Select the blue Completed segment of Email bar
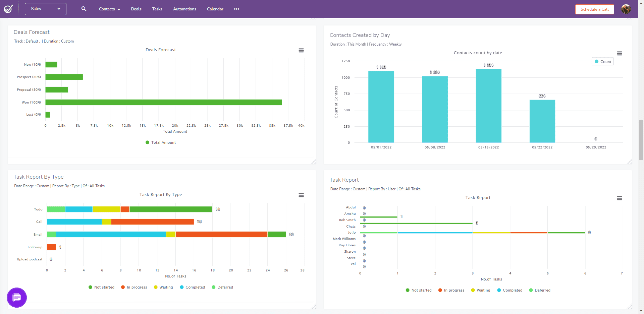 point(111,235)
